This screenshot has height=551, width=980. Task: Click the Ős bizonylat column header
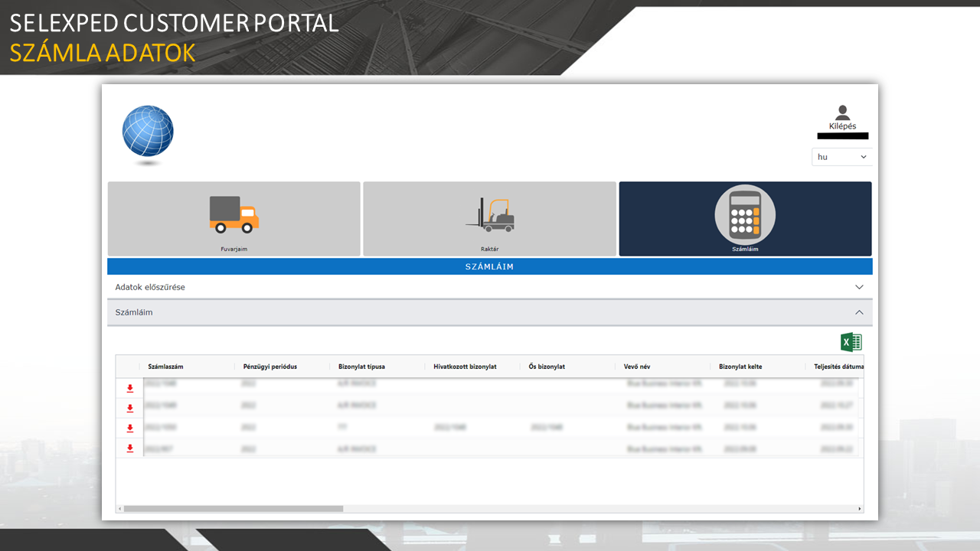tap(547, 367)
